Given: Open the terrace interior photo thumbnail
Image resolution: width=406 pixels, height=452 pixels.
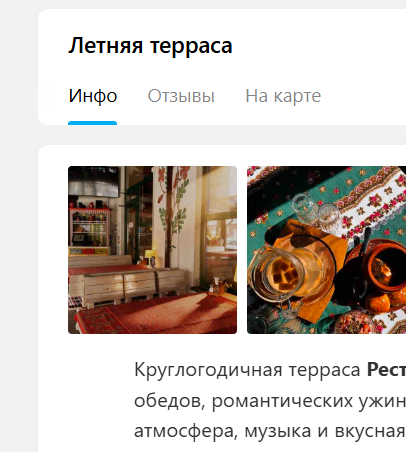Looking at the screenshot, I should (152, 250).
